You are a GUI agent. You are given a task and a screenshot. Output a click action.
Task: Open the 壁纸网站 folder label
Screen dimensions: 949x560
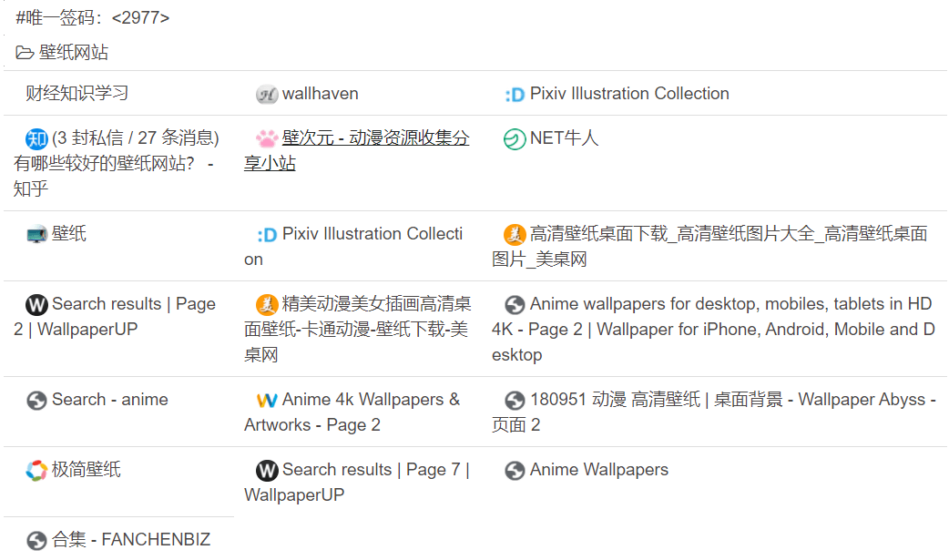click(x=73, y=53)
